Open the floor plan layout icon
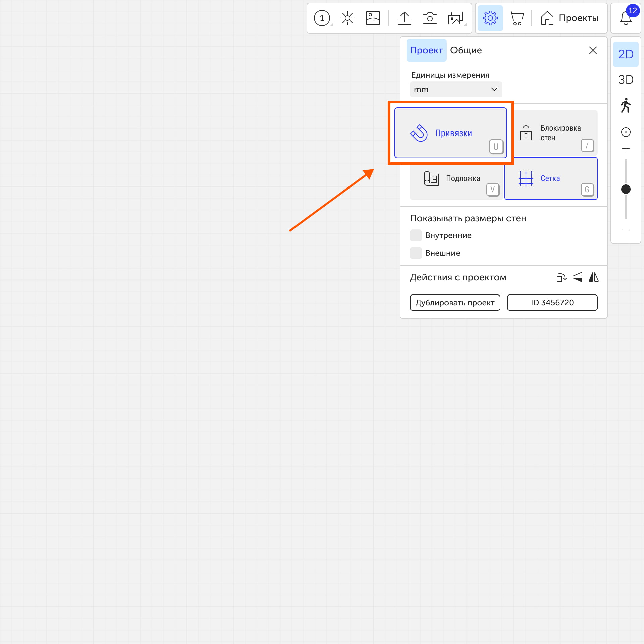Image resolution: width=644 pixels, height=644 pixels. pos(373,18)
